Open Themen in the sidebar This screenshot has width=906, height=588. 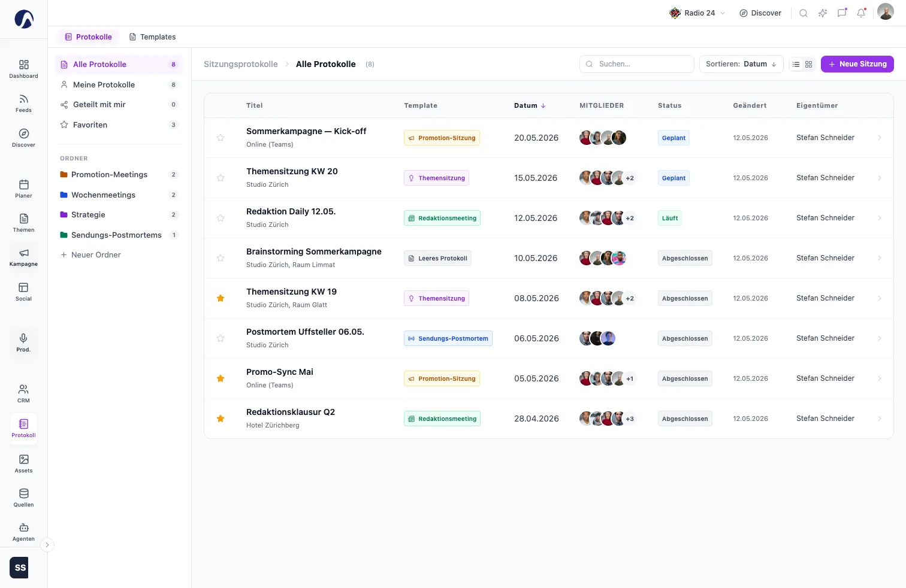(23, 223)
